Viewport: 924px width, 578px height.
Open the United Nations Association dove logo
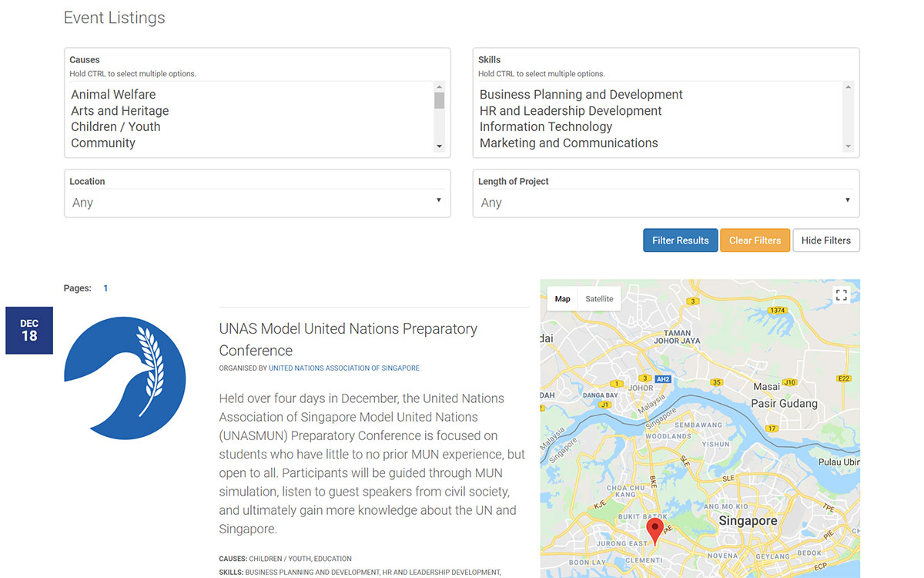125,378
